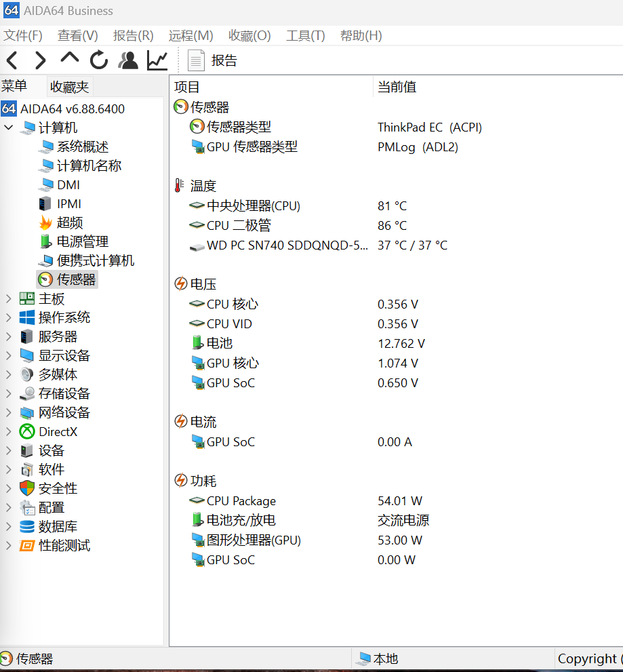Click the 报告 toolbar button label
623x672 pixels.
224,60
